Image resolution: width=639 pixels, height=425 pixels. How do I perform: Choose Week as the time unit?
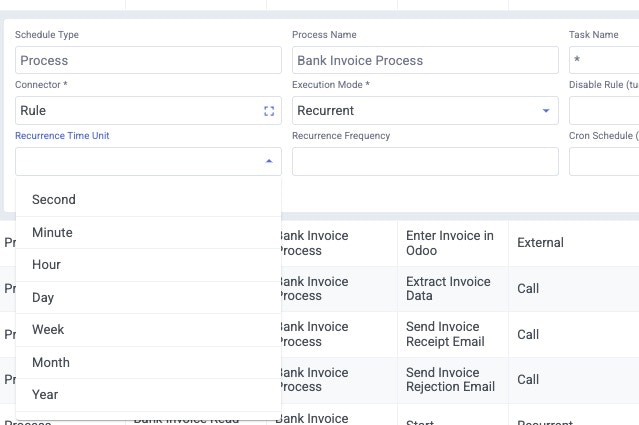pyautogui.click(x=148, y=330)
